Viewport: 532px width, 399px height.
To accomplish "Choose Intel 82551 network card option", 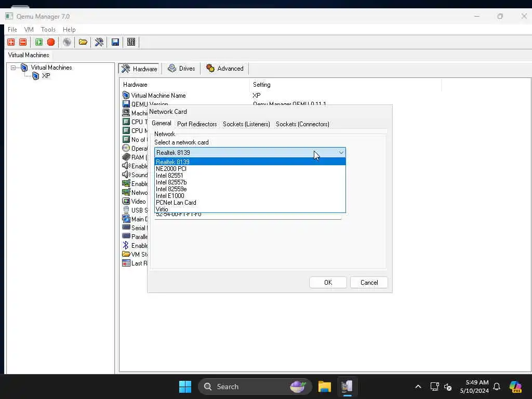I will point(250,176).
